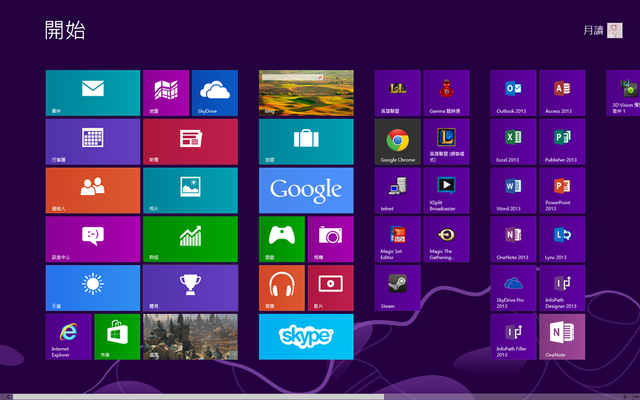Click the user account picture
The image size is (640, 400).
pos(615,31)
